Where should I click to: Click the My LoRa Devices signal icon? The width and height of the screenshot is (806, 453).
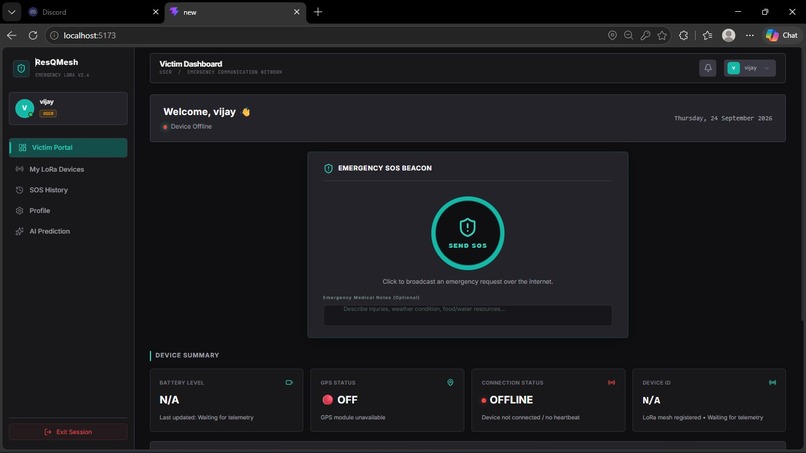[20, 169]
